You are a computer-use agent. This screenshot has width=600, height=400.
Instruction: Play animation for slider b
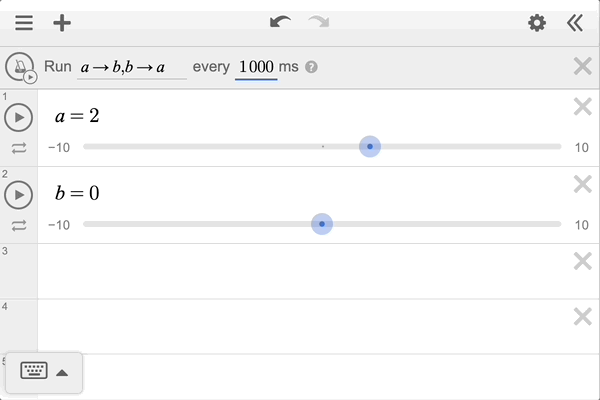(x=19, y=194)
